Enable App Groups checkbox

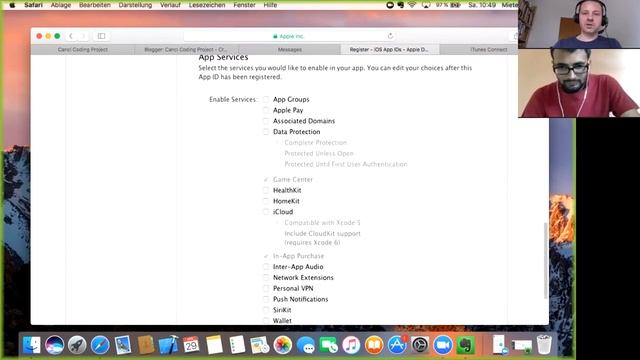pyautogui.click(x=266, y=99)
